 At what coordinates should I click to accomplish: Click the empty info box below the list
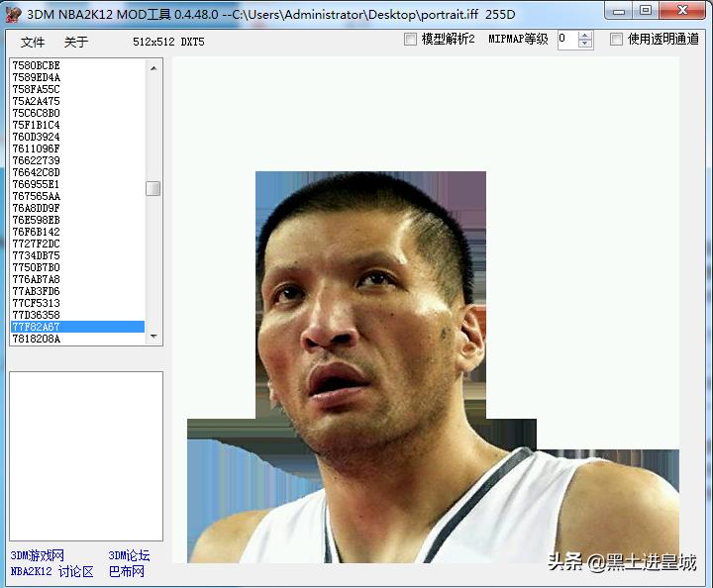click(x=86, y=456)
